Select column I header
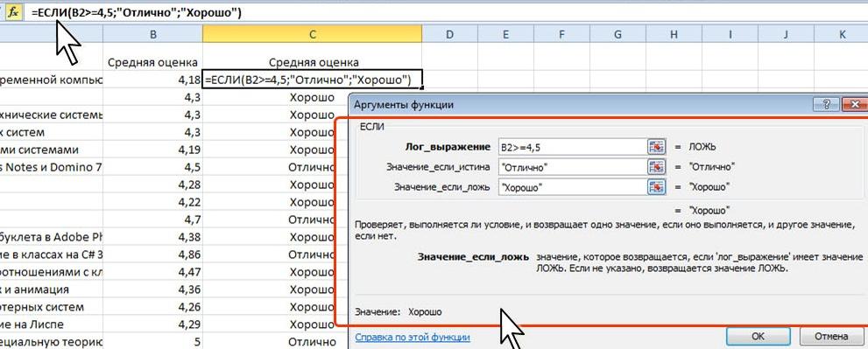This screenshot has width=868, height=349. tap(730, 34)
